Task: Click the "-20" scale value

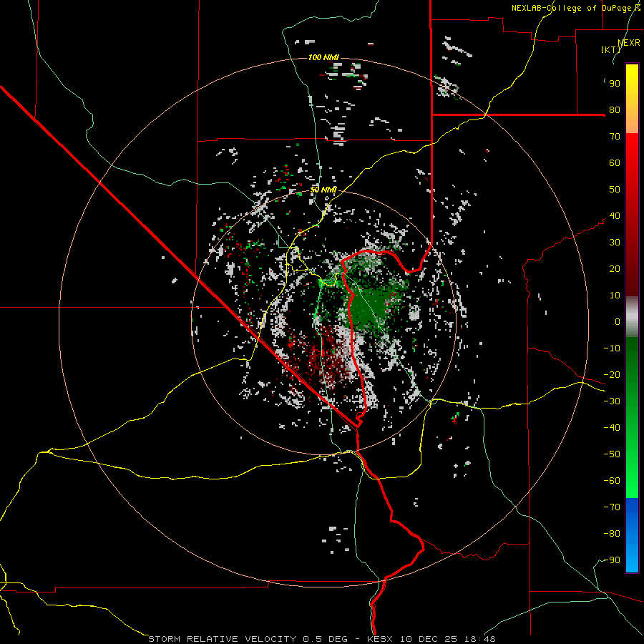Action: 612,375
